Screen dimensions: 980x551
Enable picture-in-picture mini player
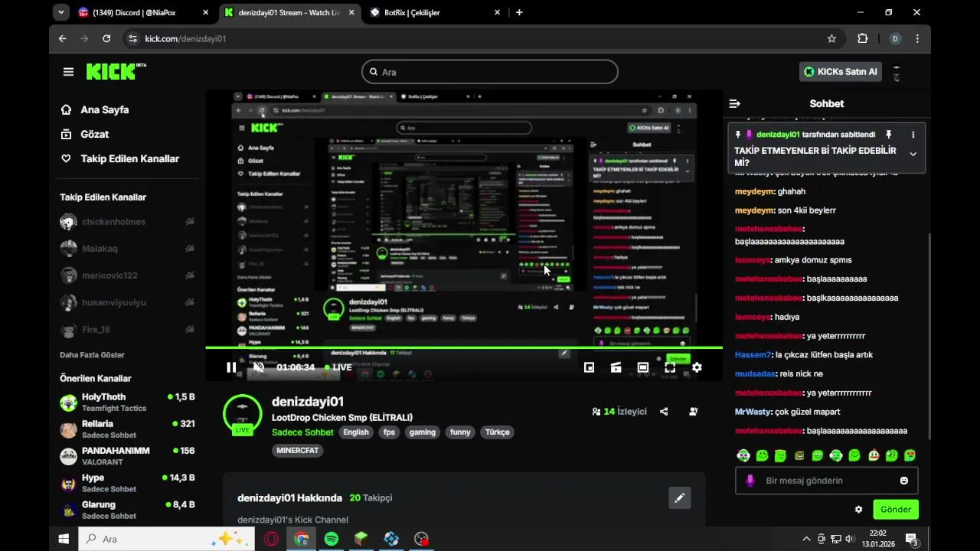click(x=589, y=367)
